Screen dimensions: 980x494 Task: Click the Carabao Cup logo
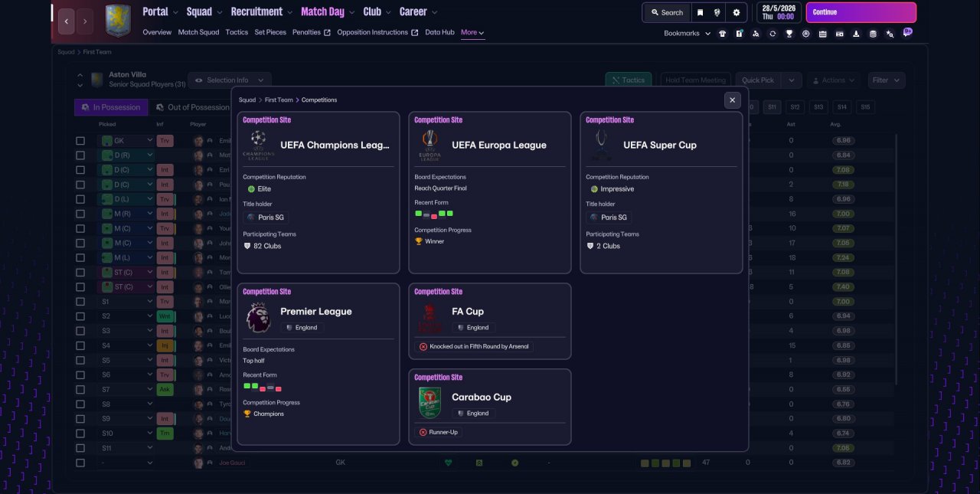click(x=430, y=403)
